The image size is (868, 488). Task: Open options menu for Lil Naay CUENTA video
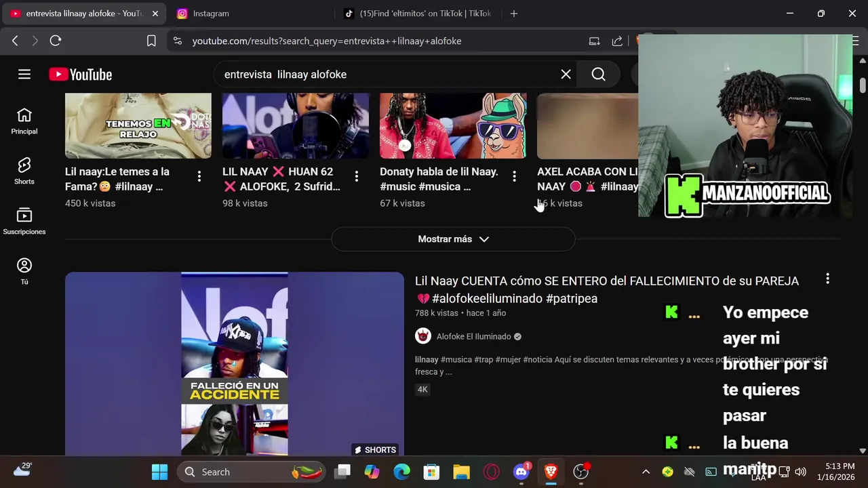click(827, 279)
